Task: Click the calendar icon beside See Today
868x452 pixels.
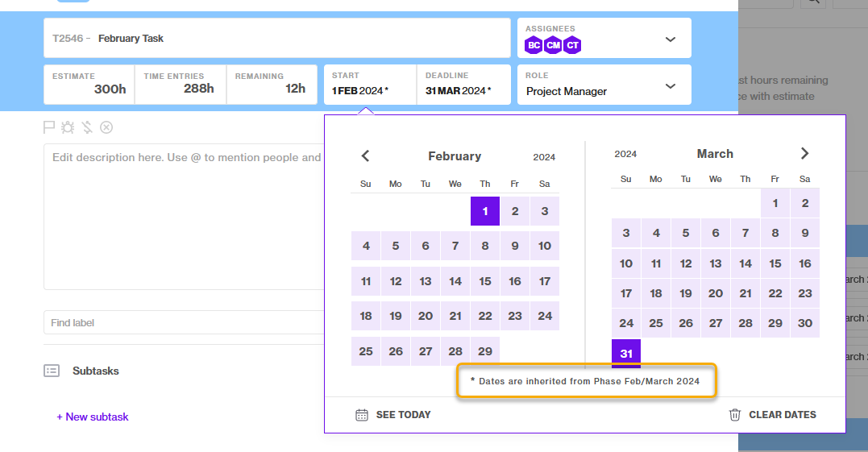Action: pos(362,415)
